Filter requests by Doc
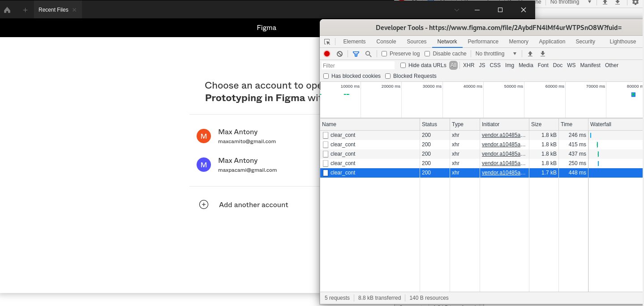The width and height of the screenshot is (644, 306). point(558,65)
